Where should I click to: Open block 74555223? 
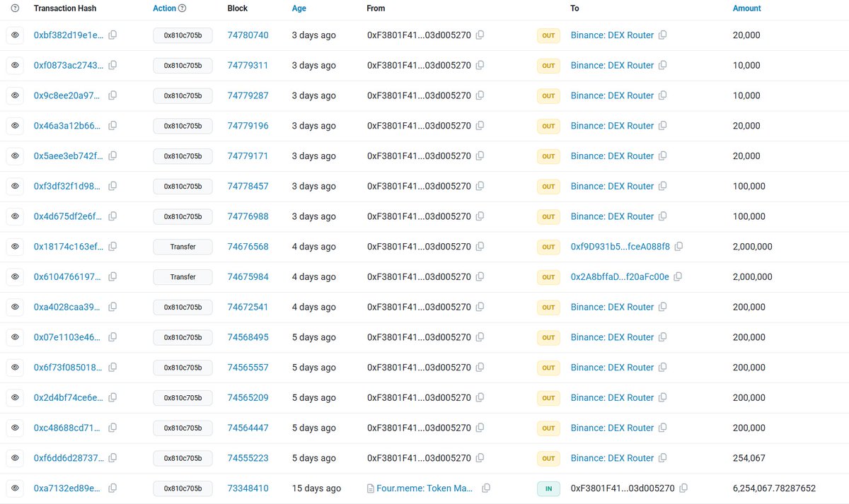coord(248,458)
